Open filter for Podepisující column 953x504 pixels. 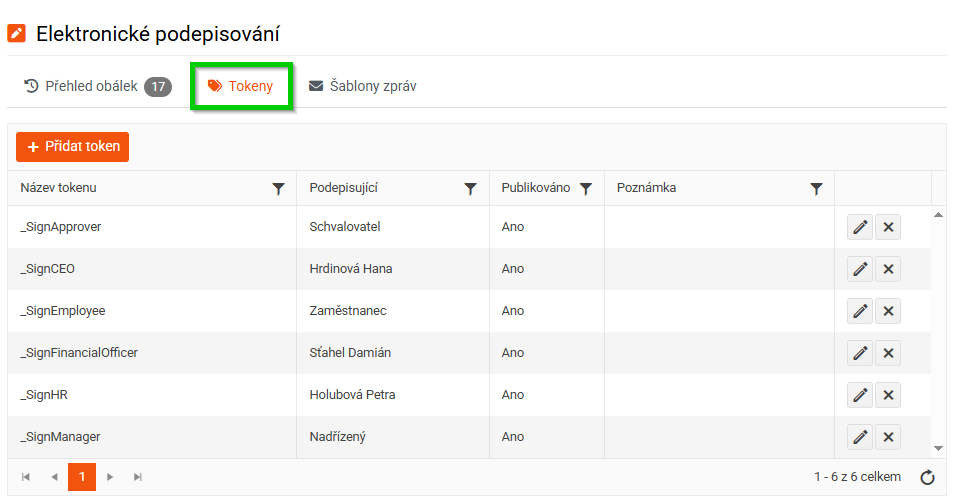pos(470,188)
